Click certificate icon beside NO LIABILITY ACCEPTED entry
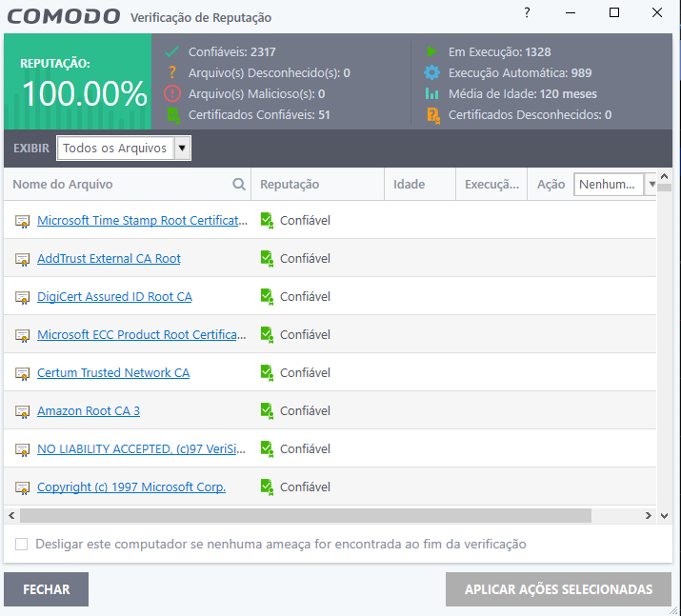Image resolution: width=681 pixels, height=616 pixels. coord(23,450)
